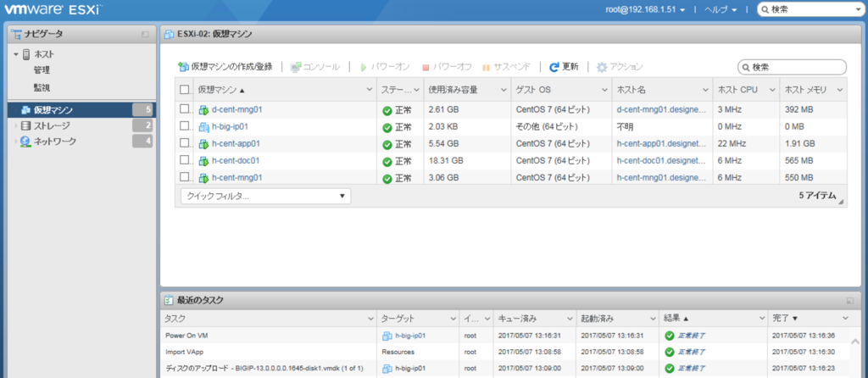This screenshot has width=868, height=378.
Task: Open Host CPU column dropdown arrow
Action: click(771, 90)
